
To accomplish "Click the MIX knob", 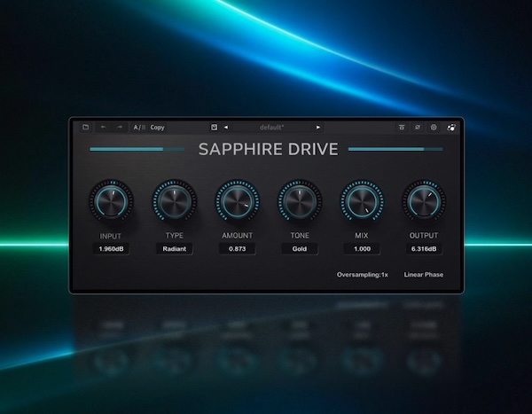I will [x=362, y=202].
